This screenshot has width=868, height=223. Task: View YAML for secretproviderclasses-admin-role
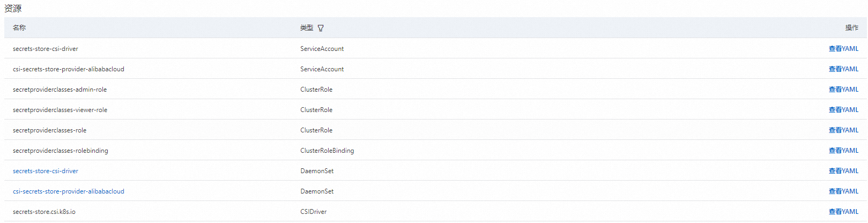(x=843, y=90)
